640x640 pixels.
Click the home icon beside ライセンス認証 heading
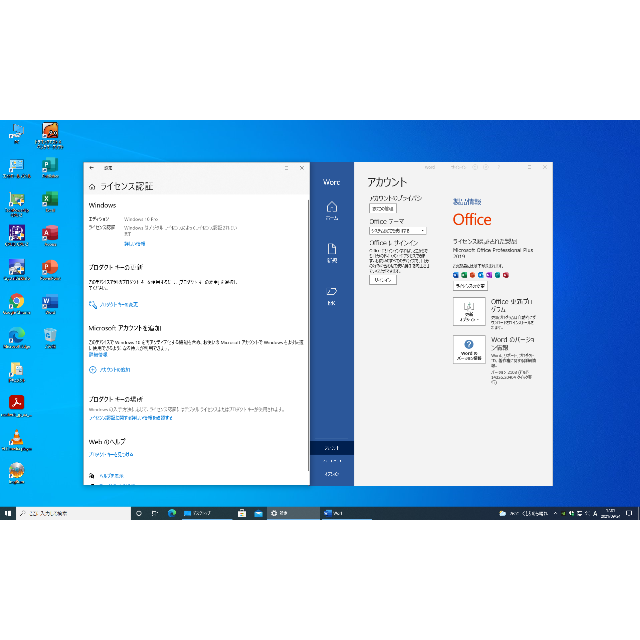point(92,187)
